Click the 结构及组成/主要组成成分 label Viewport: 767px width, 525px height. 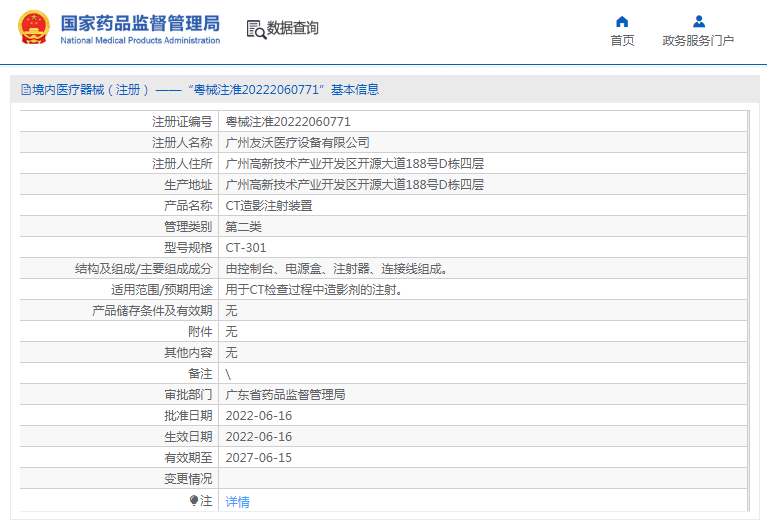click(144, 269)
